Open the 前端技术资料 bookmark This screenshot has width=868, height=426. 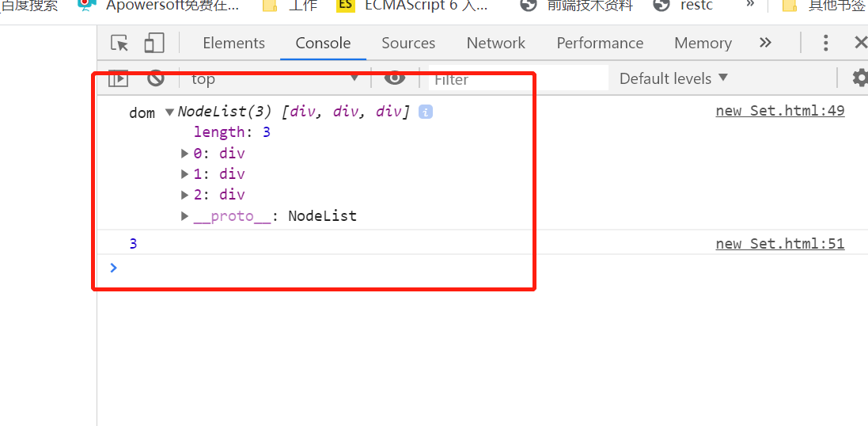tap(576, 6)
